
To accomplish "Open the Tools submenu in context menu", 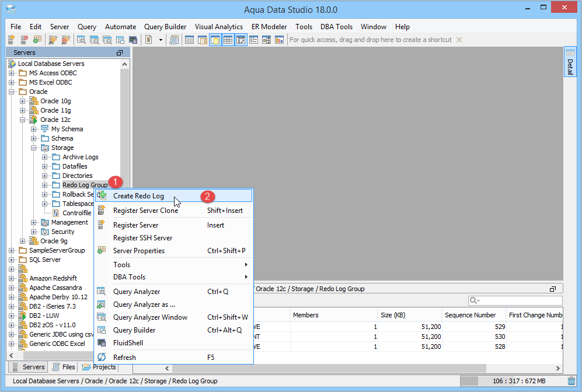I will point(174,264).
